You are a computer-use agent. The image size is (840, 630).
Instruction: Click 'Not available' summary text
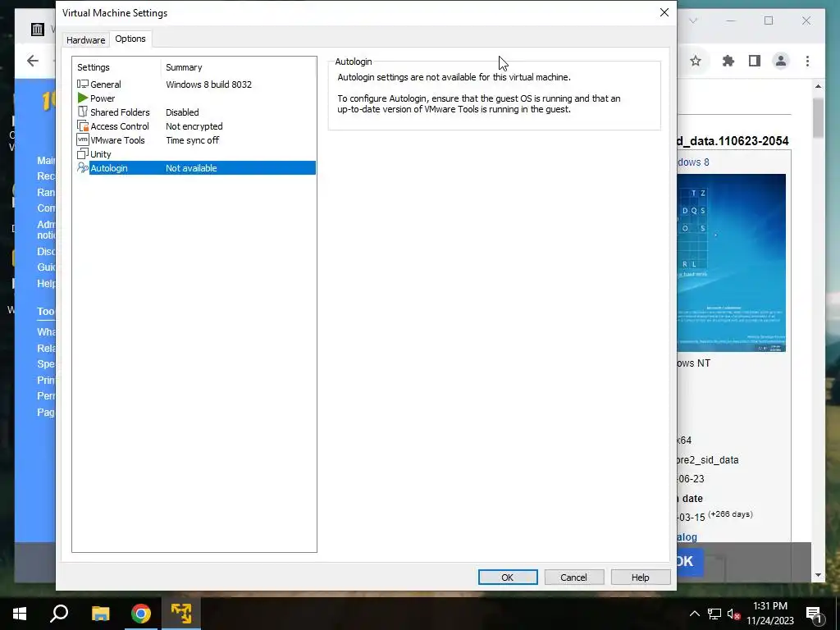point(191,167)
